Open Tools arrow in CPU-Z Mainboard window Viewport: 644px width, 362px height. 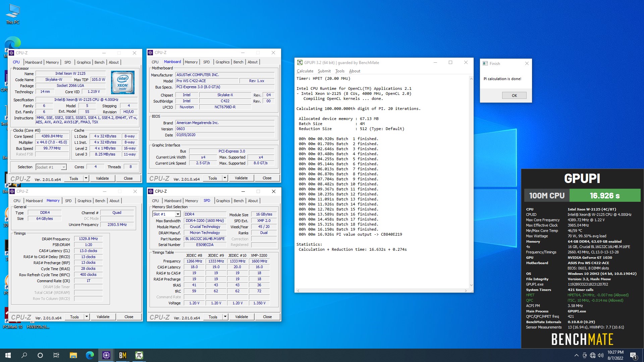(x=225, y=178)
